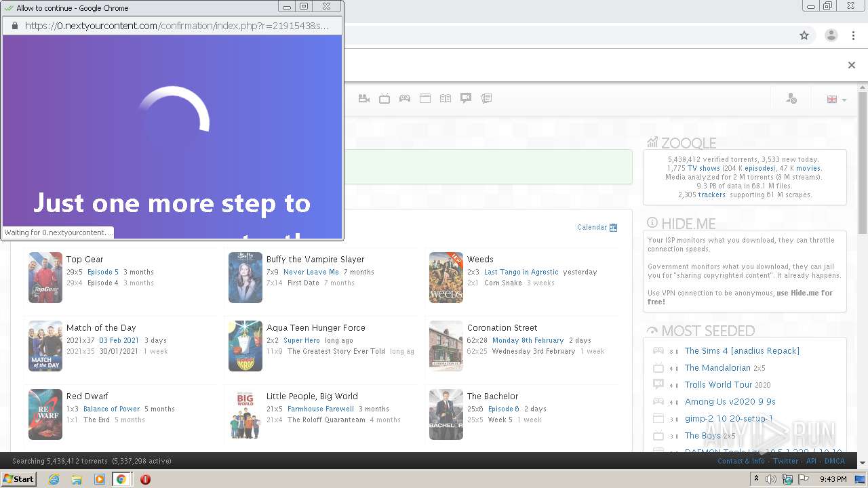The image size is (868, 488).
Task: Click the Red Dwarf show title
Action: 87,396
